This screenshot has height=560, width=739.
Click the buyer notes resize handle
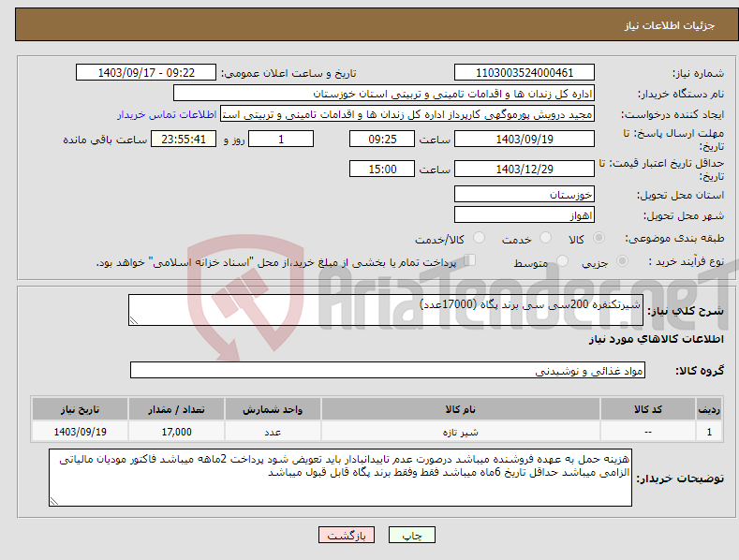pyautogui.click(x=54, y=501)
